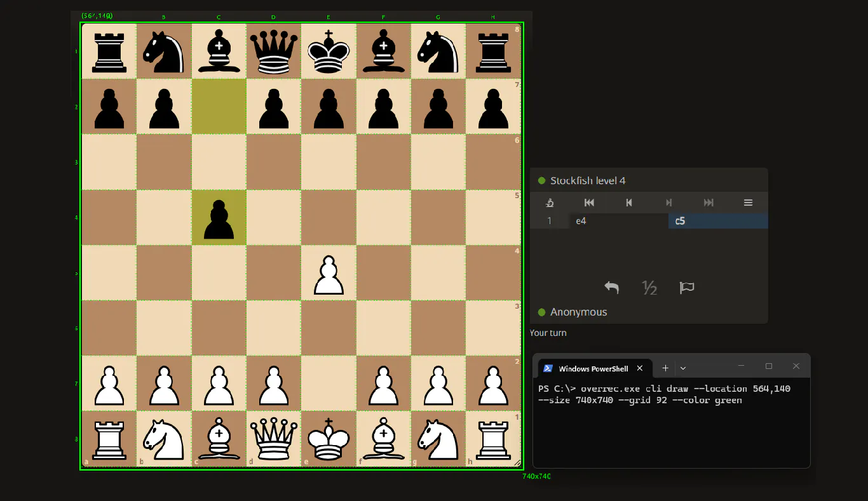The height and width of the screenshot is (501, 868).
Task: Click the board resize handle at h1 corner
Action: coord(517,463)
